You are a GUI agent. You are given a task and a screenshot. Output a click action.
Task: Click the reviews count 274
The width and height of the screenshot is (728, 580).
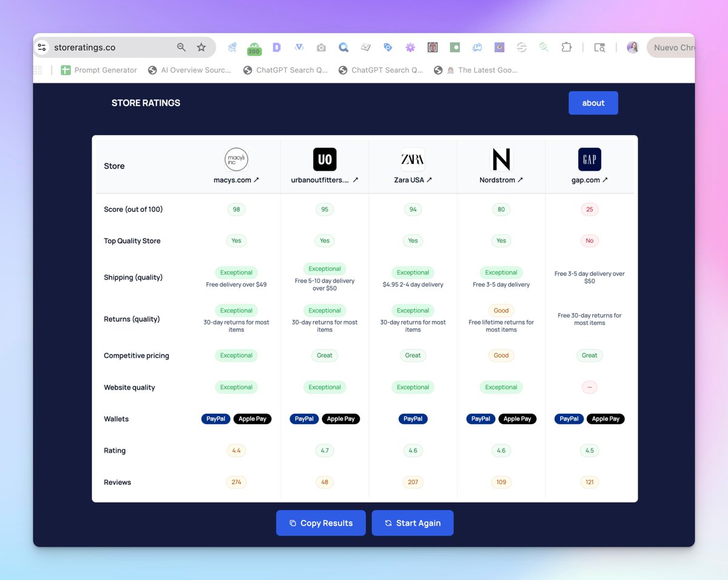click(x=236, y=482)
